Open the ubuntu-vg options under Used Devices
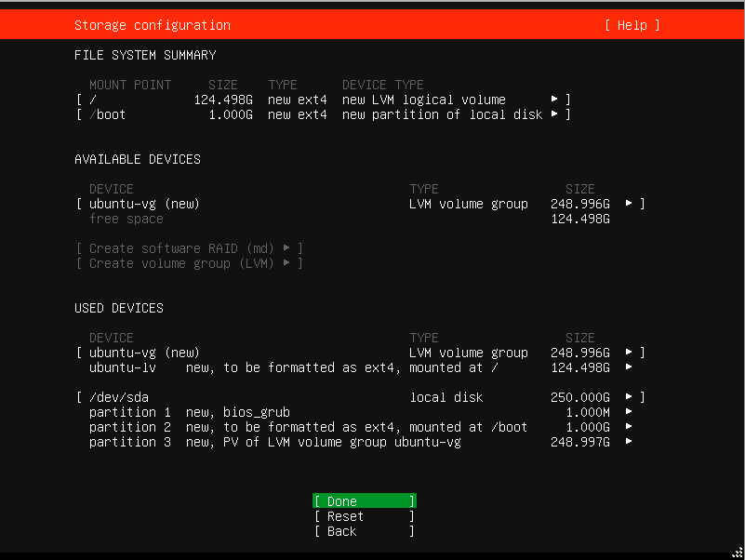745x560 pixels. [627, 353]
